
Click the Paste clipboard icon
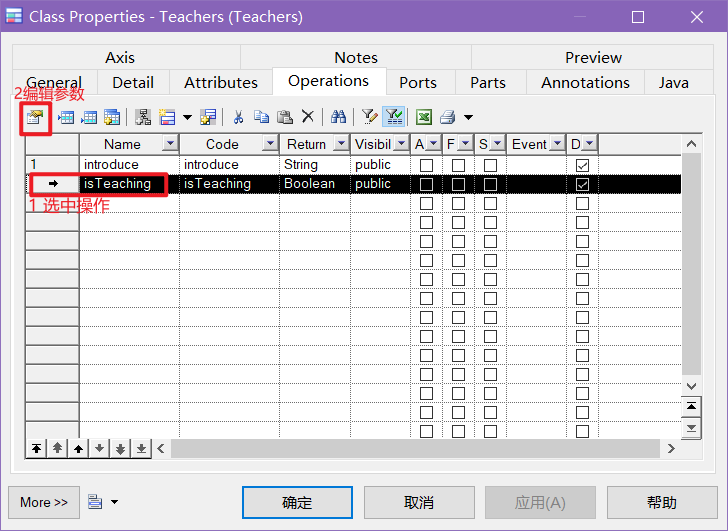(284, 117)
